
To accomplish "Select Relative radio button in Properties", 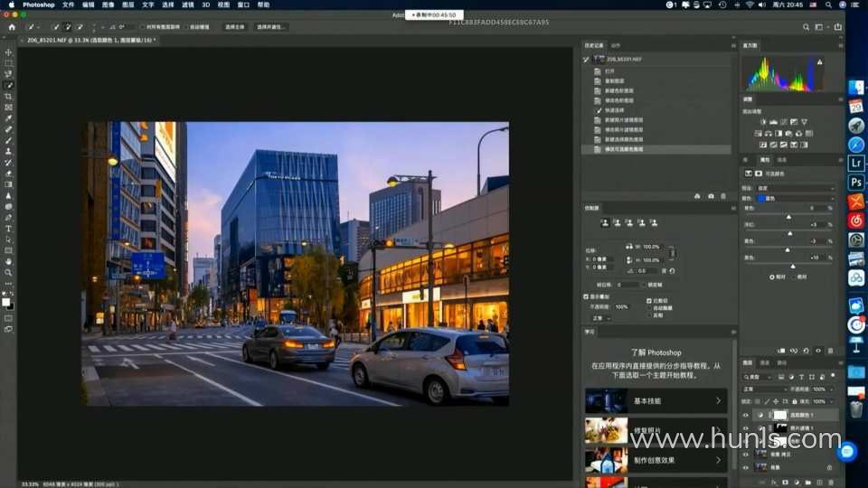I will 771,277.
